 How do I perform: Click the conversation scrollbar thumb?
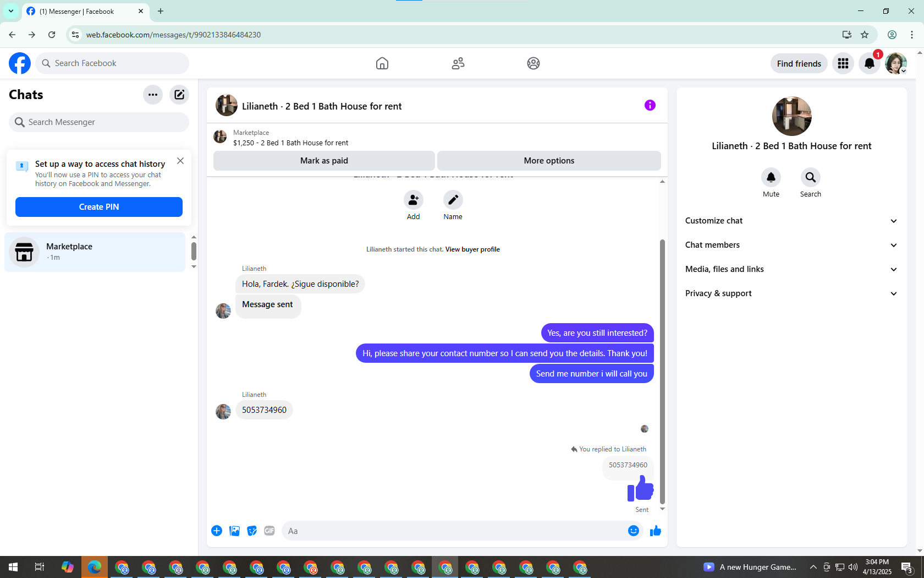[x=662, y=372]
